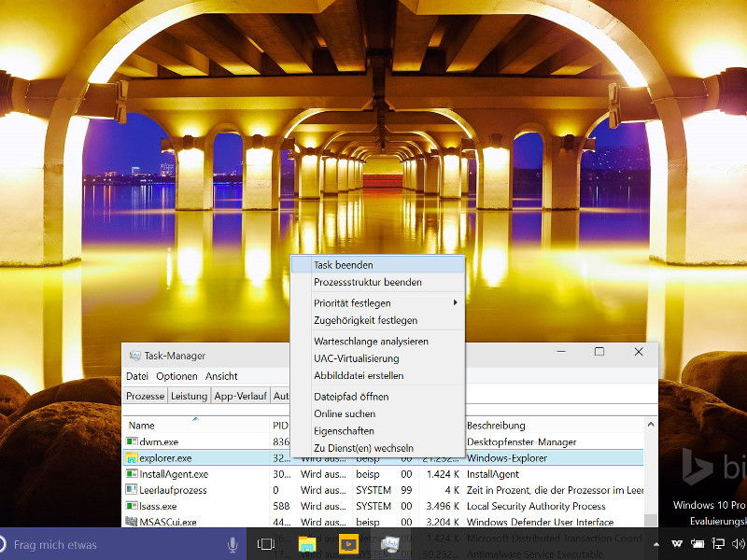This screenshot has width=747, height=560.
Task: Click the explorer.exe folder icon
Action: [x=132, y=457]
